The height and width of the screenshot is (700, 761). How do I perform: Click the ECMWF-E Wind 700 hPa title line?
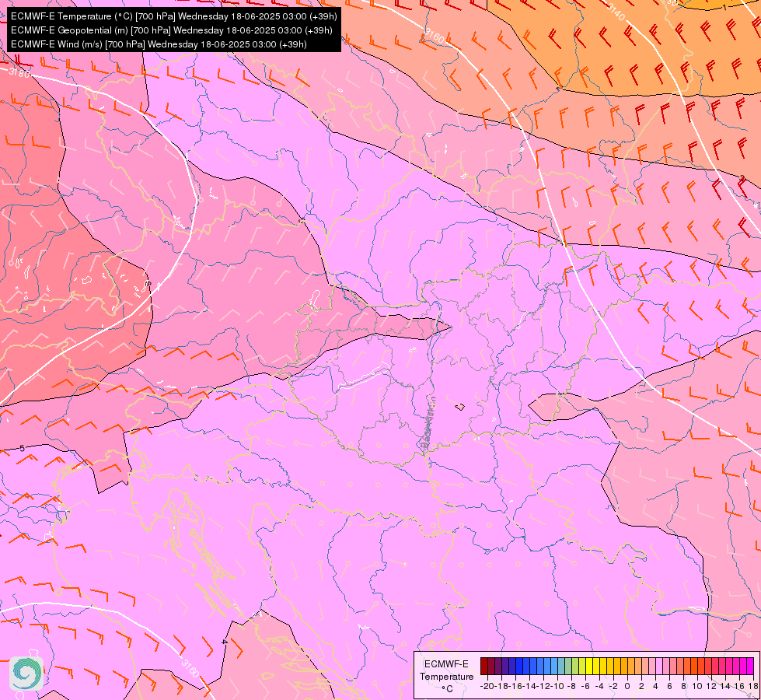(159, 44)
